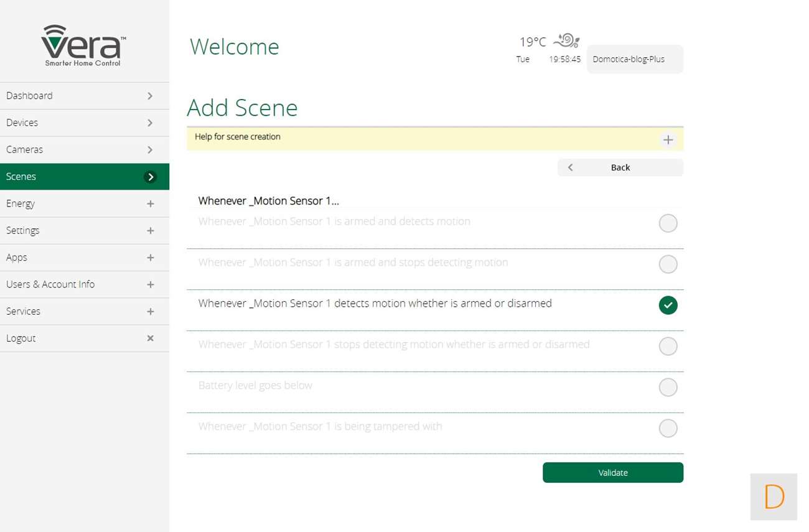Click the Logout X icon
Viewport: 809px width, 532px height.
pos(150,338)
